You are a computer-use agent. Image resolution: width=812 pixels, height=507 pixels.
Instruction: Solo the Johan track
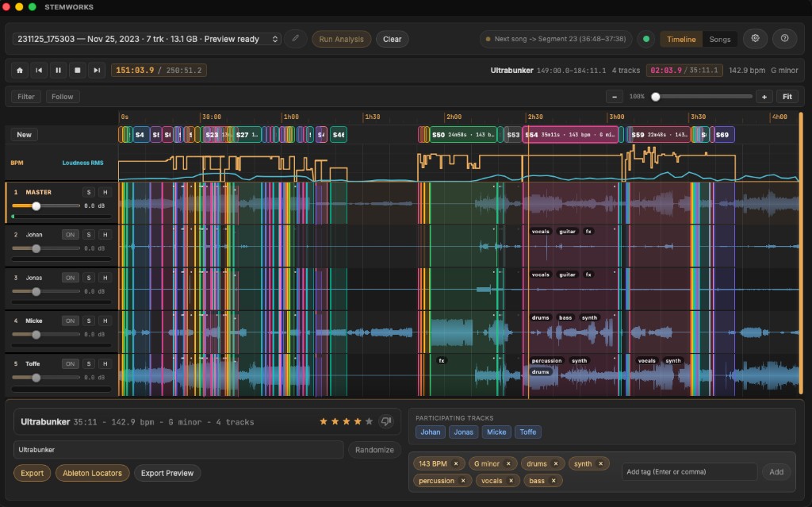(89, 235)
